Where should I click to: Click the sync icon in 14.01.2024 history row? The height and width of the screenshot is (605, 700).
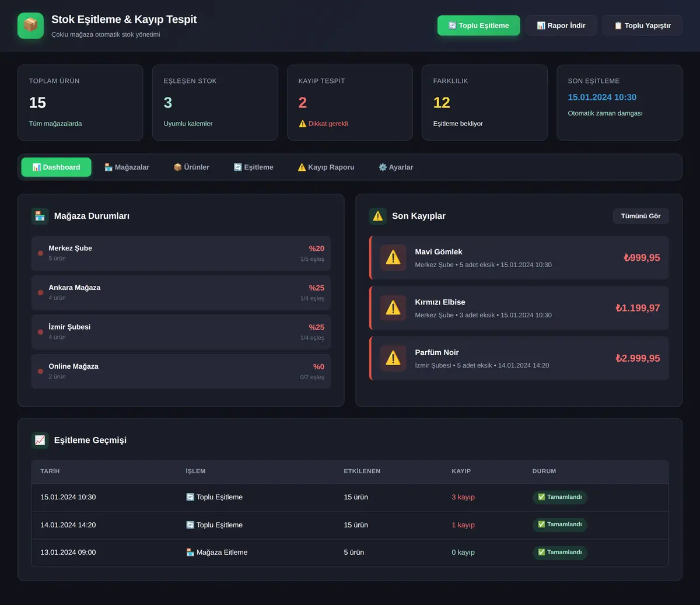(190, 525)
